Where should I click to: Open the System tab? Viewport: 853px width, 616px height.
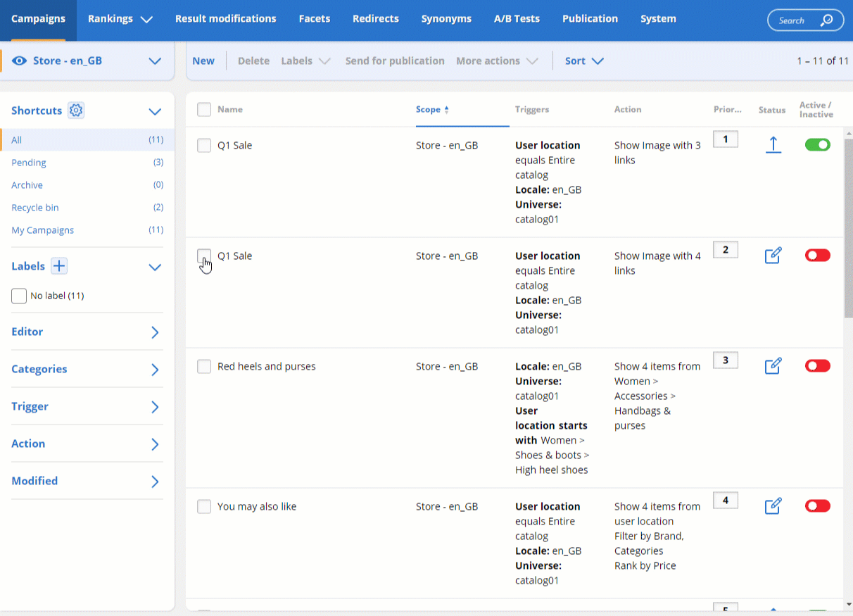tap(658, 19)
